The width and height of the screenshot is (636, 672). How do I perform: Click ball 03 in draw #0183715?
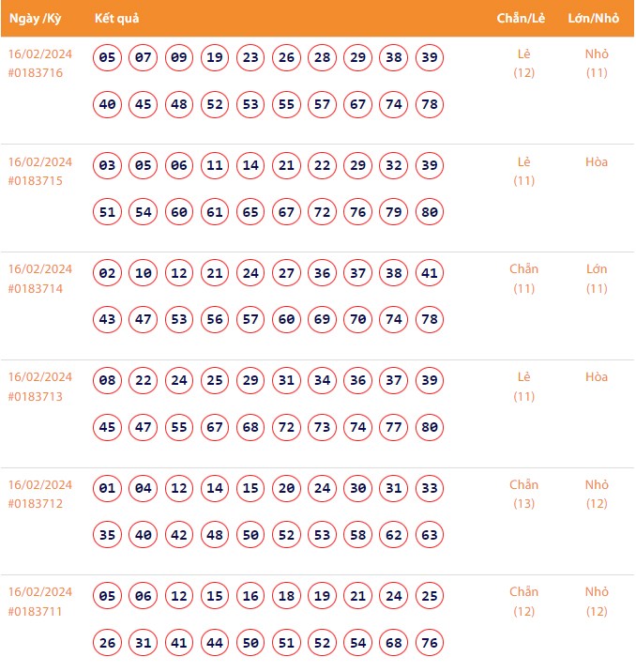coord(108,166)
